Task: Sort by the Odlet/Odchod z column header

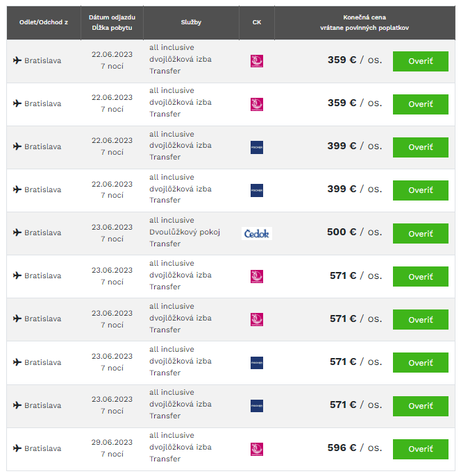Action: tap(44, 22)
